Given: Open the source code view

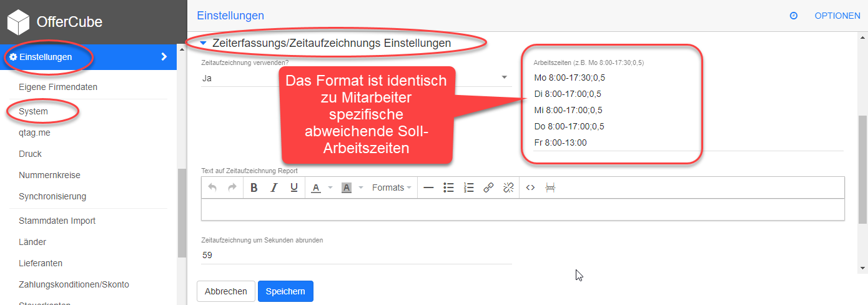Looking at the screenshot, I should click(530, 187).
